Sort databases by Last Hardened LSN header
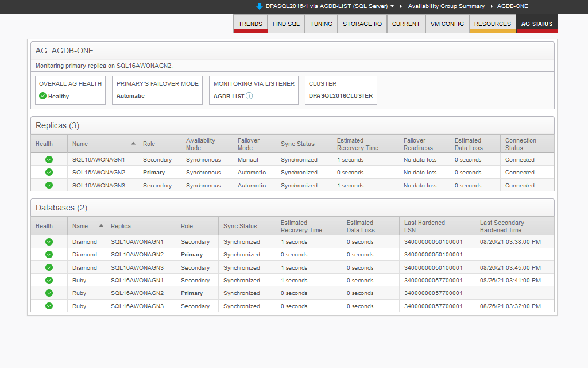 (424, 226)
